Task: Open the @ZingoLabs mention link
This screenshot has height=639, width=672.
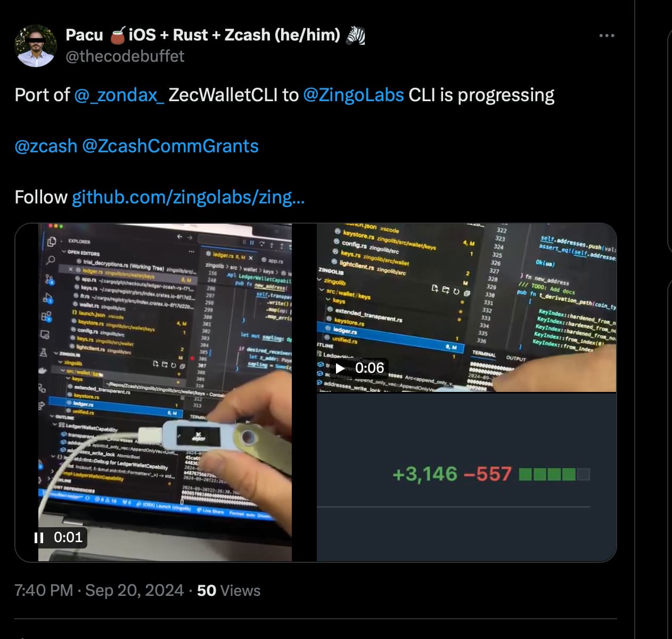Action: [353, 95]
